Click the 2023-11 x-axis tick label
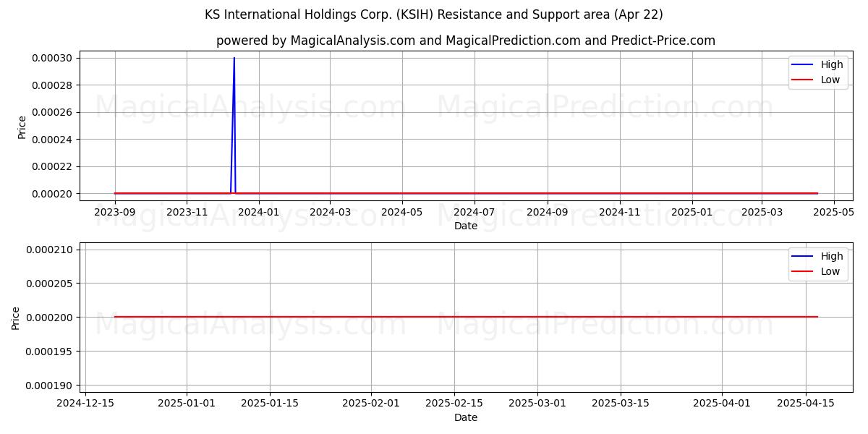868x434 pixels. pyautogui.click(x=187, y=212)
